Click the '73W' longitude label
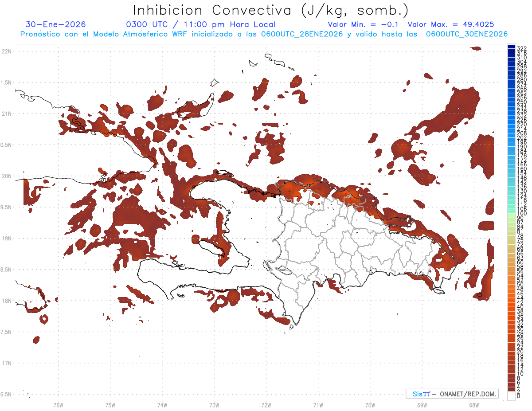The width and height of the screenshot is (532, 411). (x=214, y=405)
